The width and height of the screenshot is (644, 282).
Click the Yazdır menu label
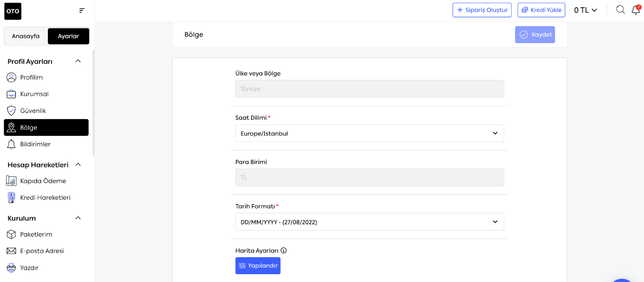tap(29, 268)
